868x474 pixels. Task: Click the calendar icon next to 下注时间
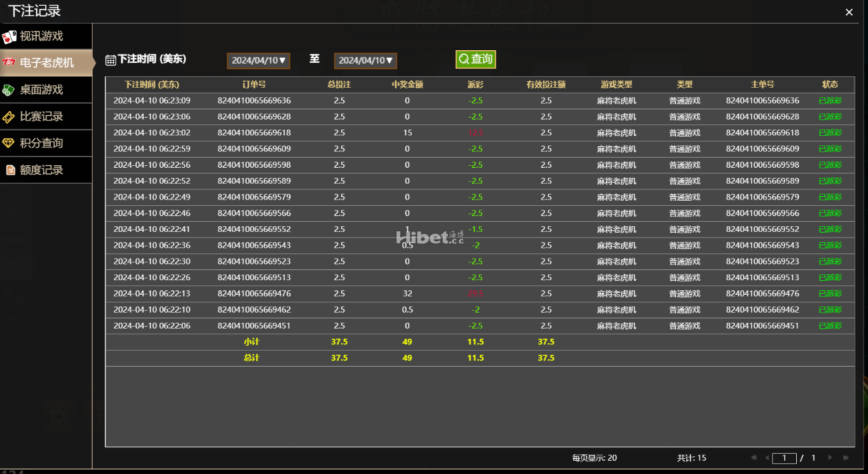(x=111, y=60)
